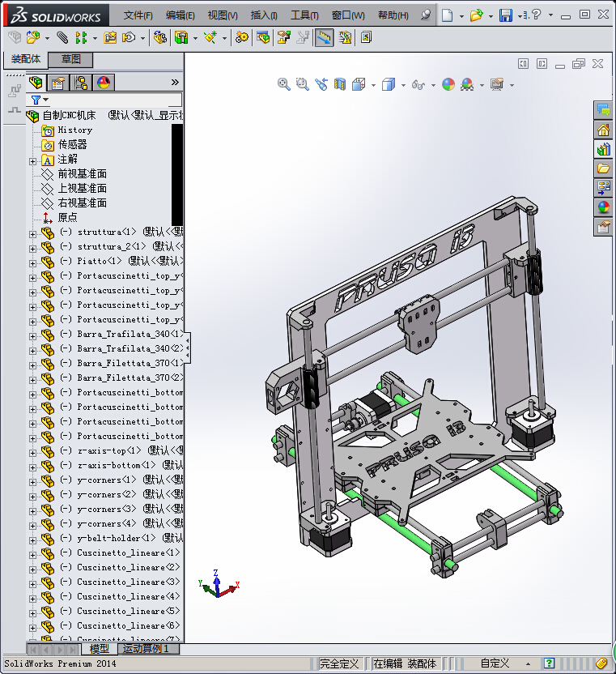
Task: Open the SolidWorks Resources home pane
Action: (x=603, y=130)
